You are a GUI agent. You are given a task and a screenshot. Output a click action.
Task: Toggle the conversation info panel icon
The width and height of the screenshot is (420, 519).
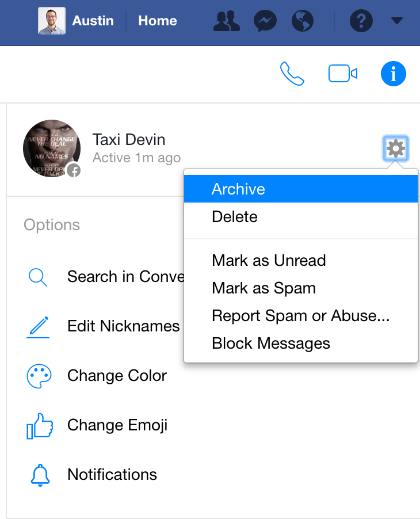(394, 74)
